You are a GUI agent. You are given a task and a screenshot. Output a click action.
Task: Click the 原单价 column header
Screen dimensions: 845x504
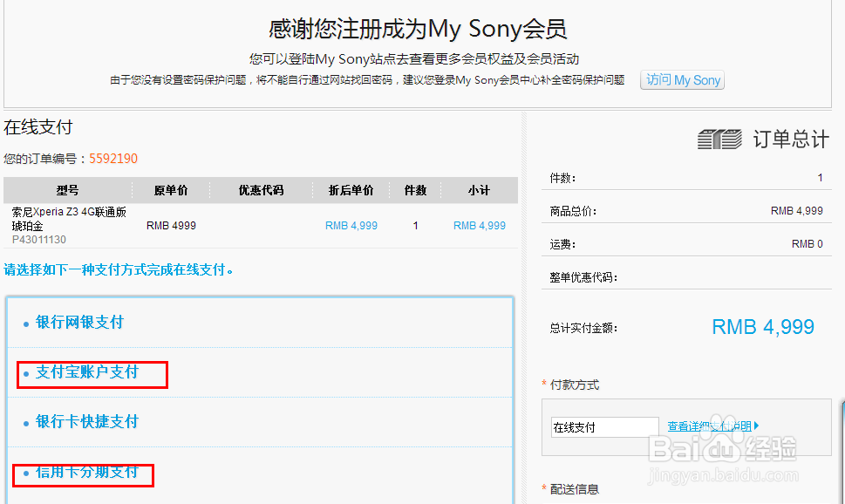(171, 190)
